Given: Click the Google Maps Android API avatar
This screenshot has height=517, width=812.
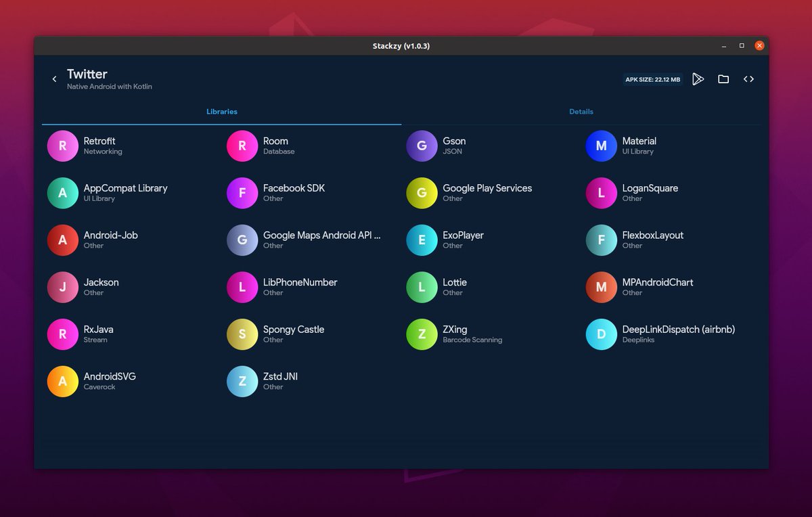Looking at the screenshot, I should click(x=242, y=240).
